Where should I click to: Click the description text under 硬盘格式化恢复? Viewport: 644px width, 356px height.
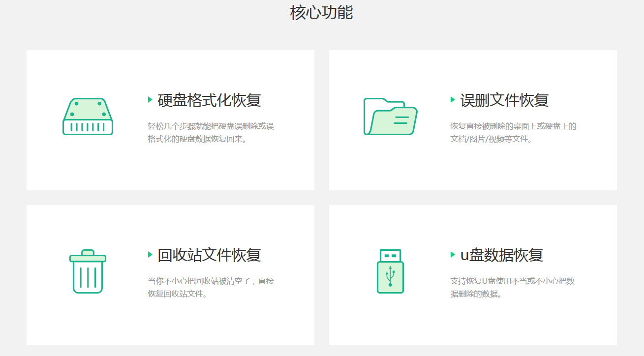click(x=211, y=133)
